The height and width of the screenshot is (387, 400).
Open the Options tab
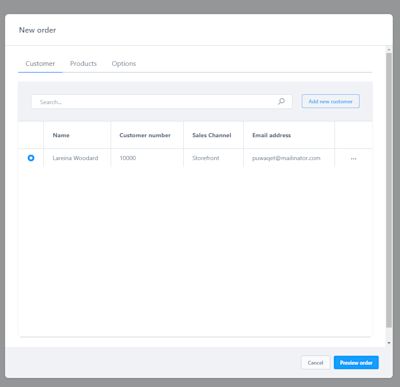click(124, 63)
